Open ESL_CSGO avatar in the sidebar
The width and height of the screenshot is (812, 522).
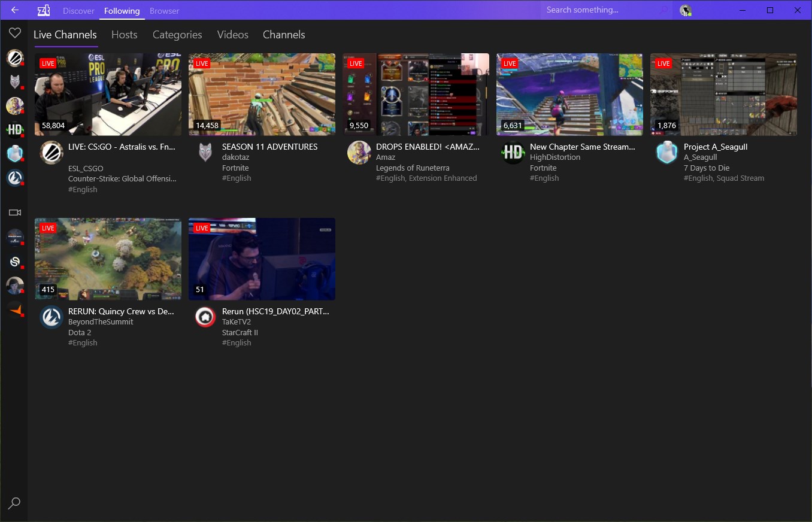[15, 58]
